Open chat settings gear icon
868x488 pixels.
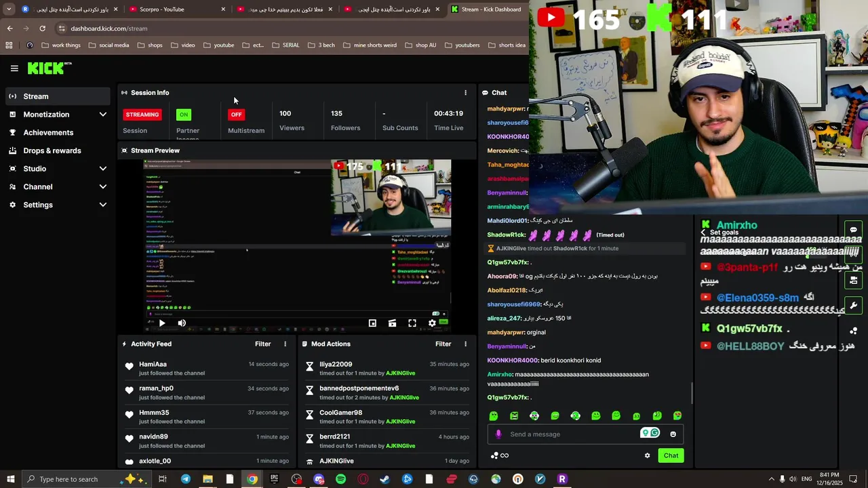click(647, 455)
